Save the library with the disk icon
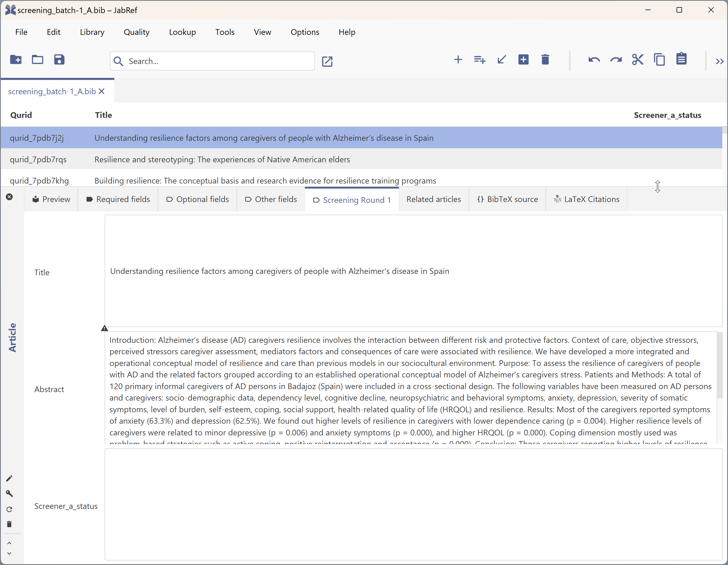This screenshot has height=565, width=728. [x=59, y=60]
